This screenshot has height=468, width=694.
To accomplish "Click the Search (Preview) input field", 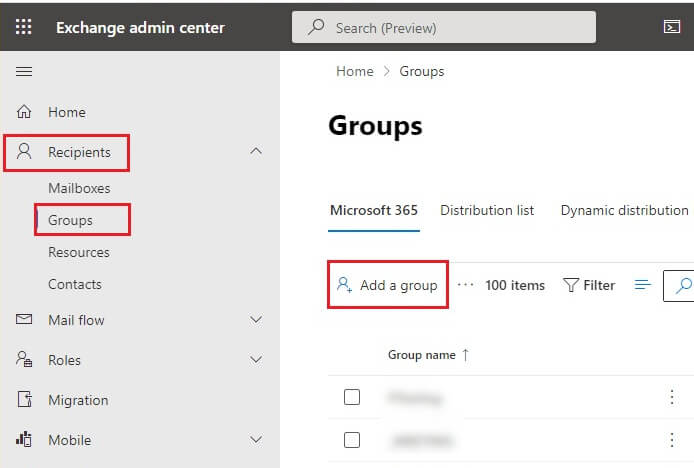I will [x=443, y=28].
